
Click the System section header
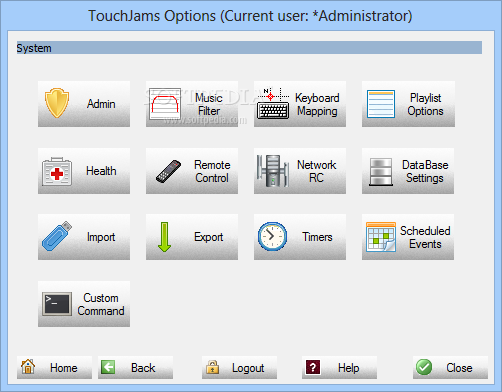[249, 48]
